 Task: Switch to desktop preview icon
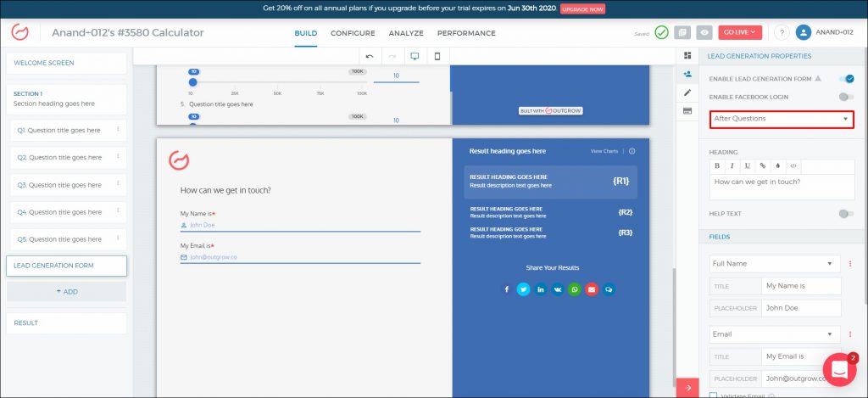415,56
